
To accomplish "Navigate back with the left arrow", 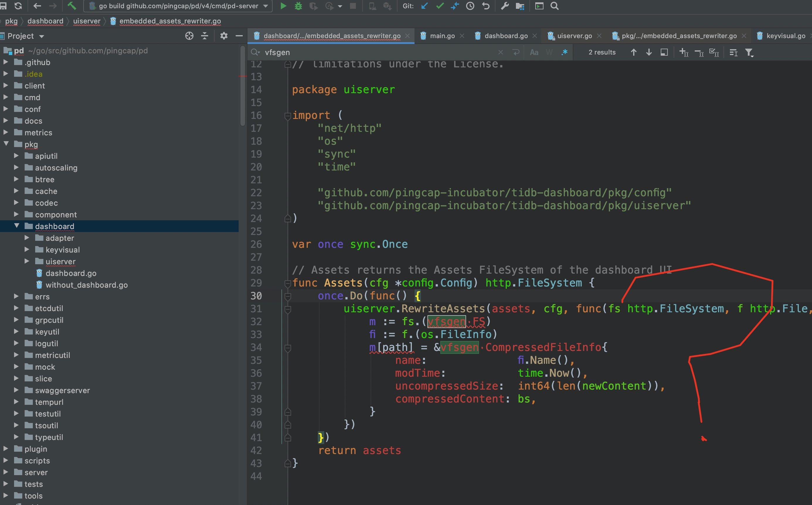I will tap(37, 6).
